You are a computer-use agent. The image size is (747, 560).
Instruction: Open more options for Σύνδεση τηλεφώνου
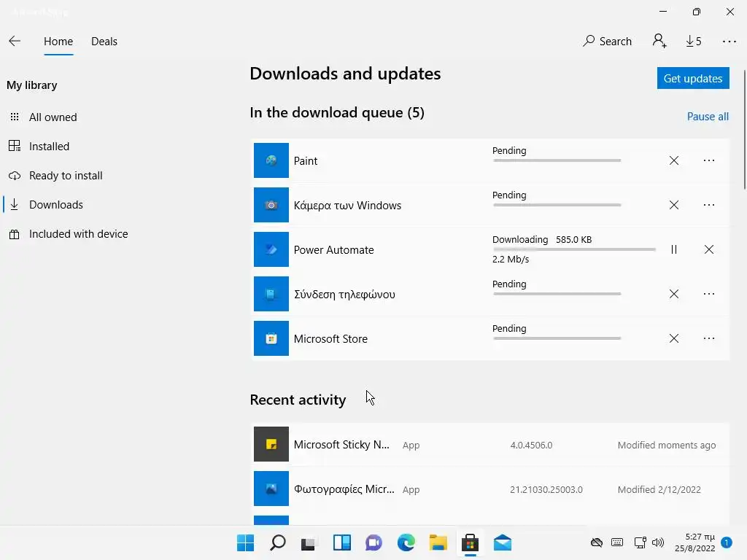[709, 294]
